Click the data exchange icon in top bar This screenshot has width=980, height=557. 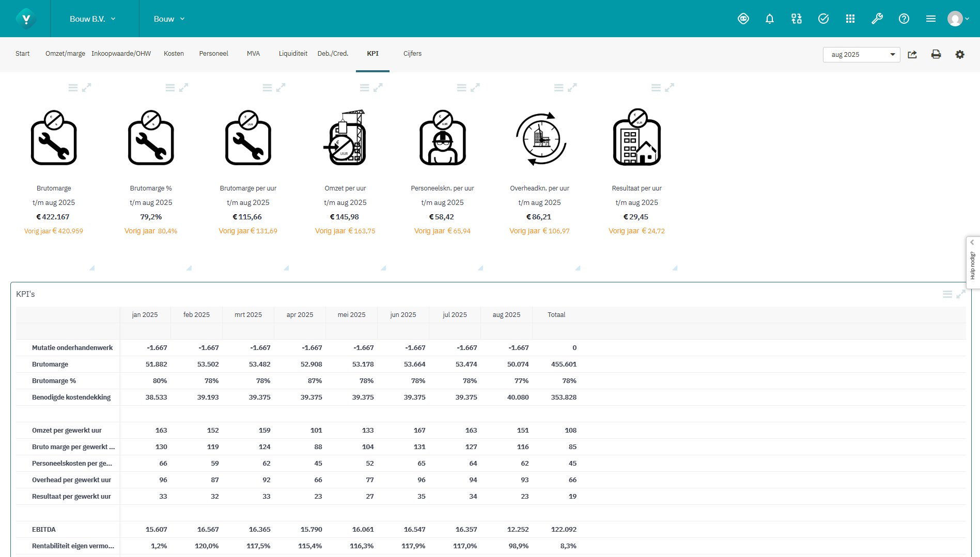click(796, 19)
